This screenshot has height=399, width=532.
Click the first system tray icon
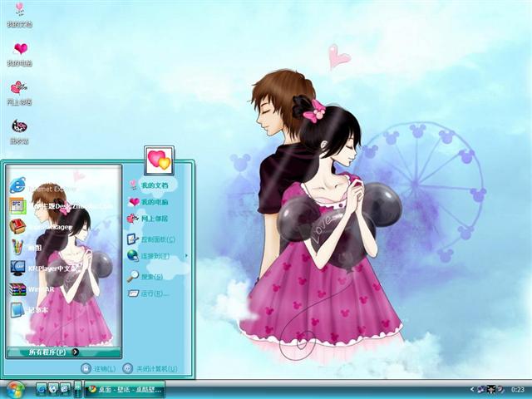click(481, 389)
